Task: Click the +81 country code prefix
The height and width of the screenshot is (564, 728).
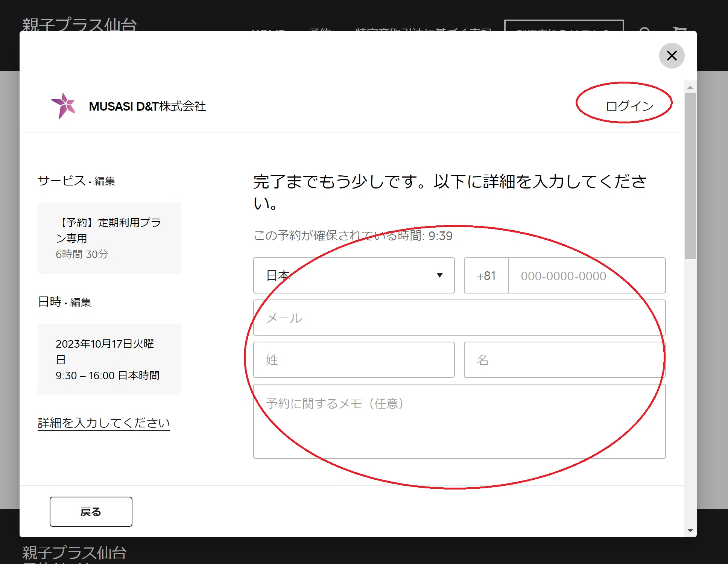Action: 486,275
